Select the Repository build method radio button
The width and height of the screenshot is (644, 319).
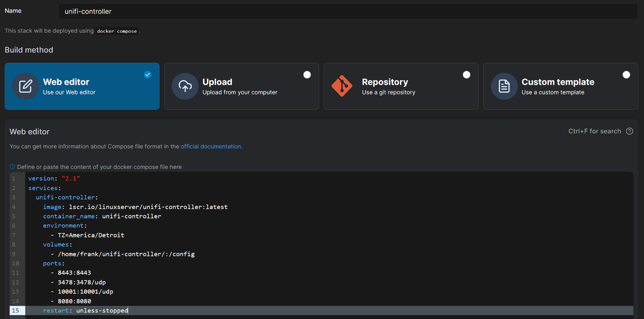(x=467, y=74)
